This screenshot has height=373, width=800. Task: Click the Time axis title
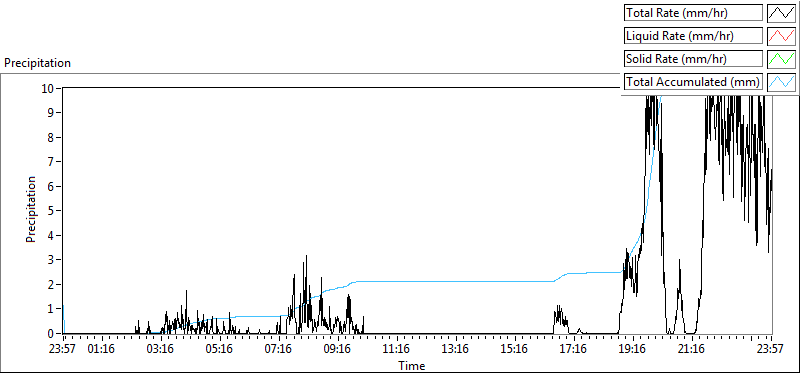click(x=411, y=365)
